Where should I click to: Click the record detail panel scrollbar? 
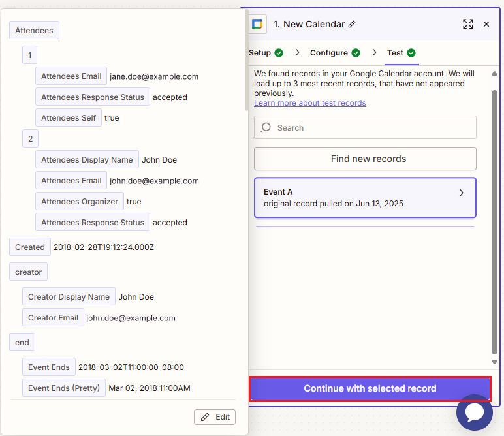coord(247,61)
